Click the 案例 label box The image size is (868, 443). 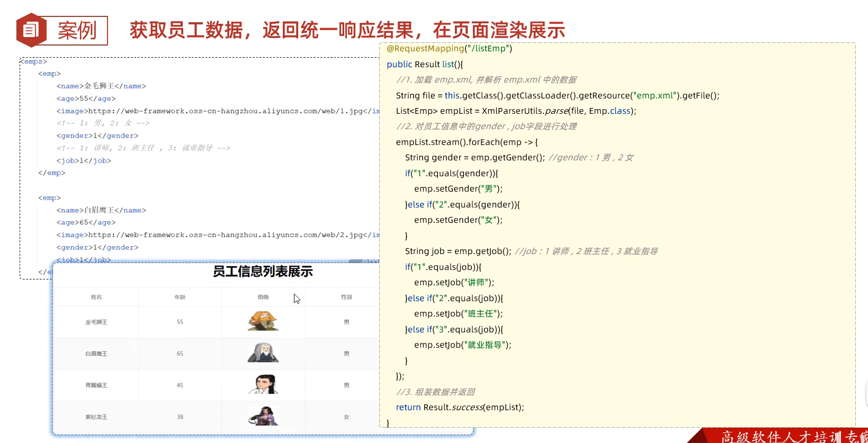point(77,31)
